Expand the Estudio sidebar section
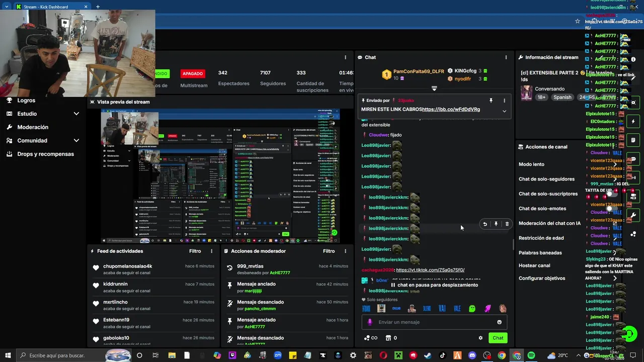644x362 pixels. (76, 114)
